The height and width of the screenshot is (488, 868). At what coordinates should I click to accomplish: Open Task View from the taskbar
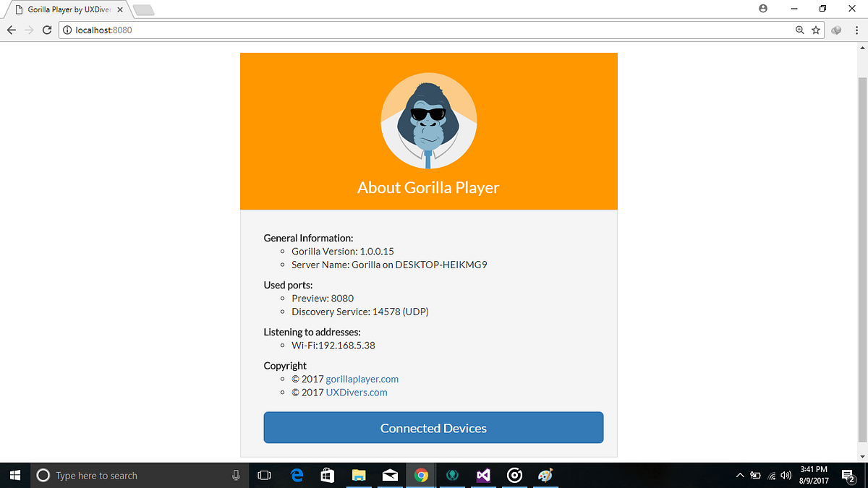pos(264,475)
